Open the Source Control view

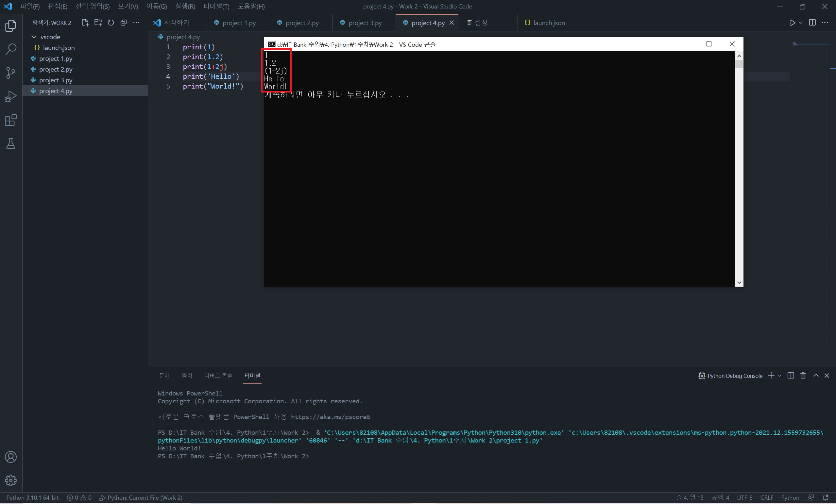coord(11,73)
